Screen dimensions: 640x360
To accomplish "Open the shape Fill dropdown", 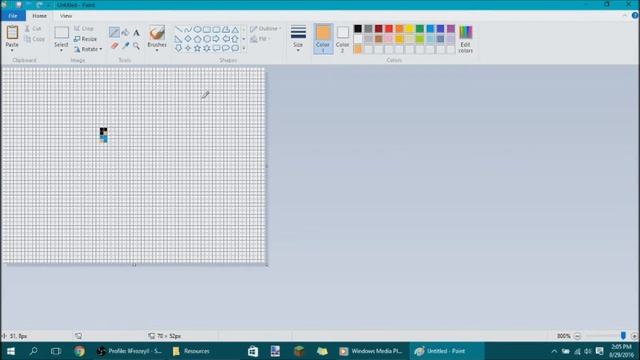I will point(260,39).
